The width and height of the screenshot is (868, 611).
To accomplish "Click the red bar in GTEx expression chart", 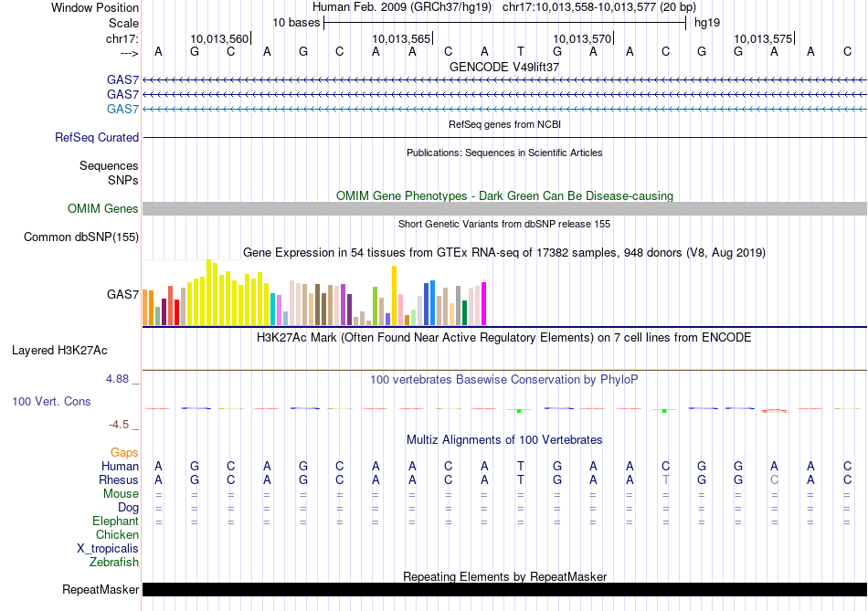I will pyautogui.click(x=176, y=311).
